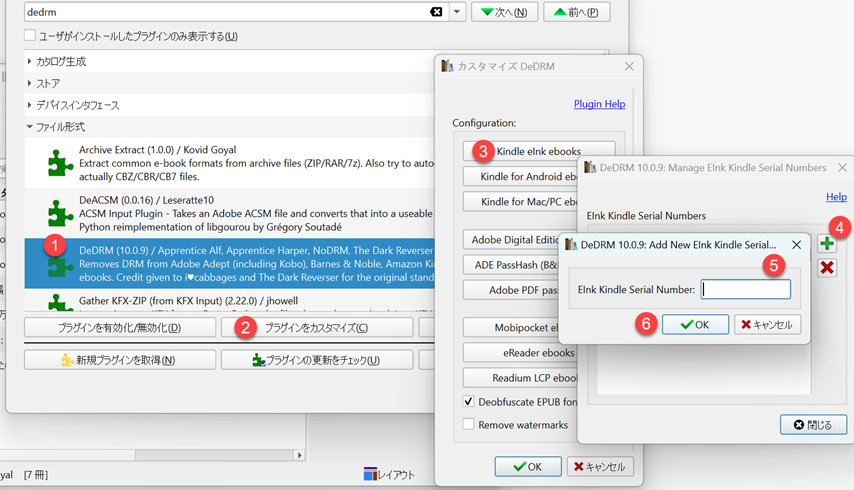This screenshot has width=854, height=490.
Task: Open Kindle eInk ebooks configuration
Action: tap(539, 151)
